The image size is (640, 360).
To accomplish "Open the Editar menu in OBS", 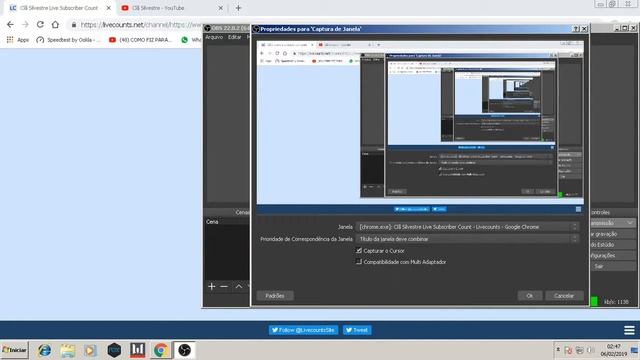I will tap(235, 37).
